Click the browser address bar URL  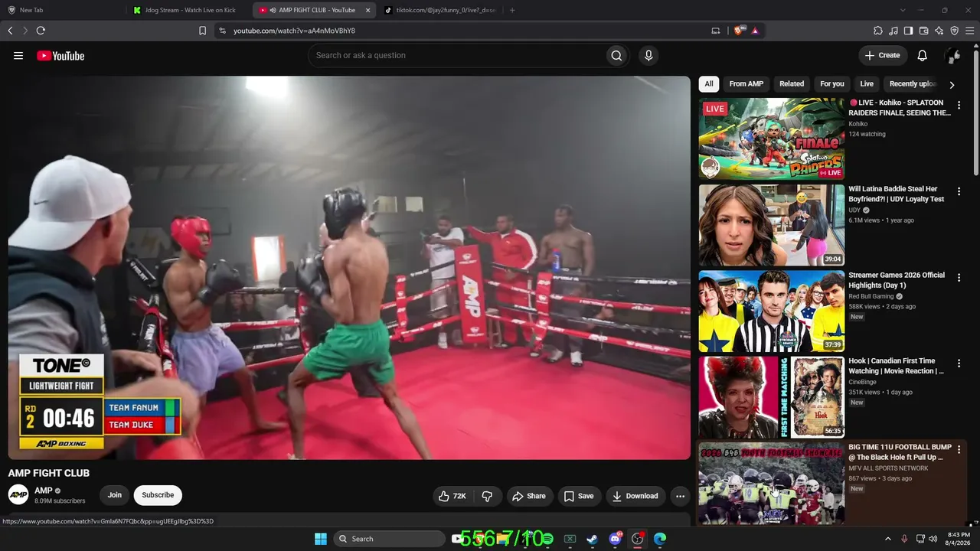pyautogui.click(x=294, y=31)
